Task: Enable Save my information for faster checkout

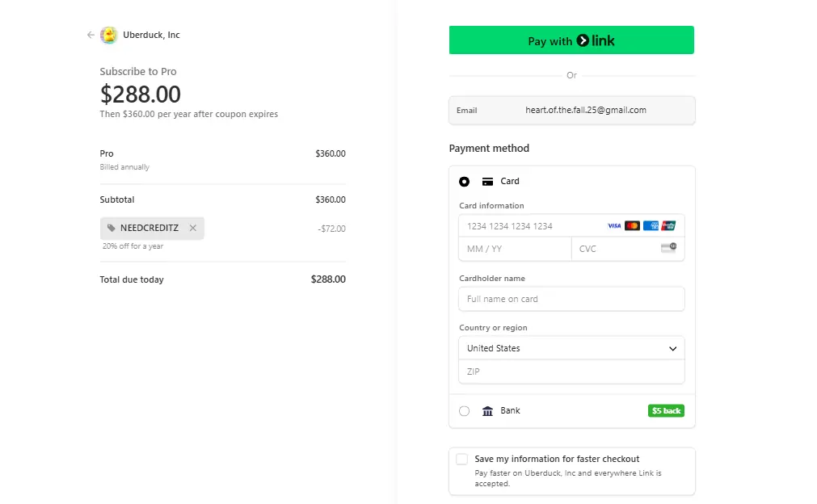Action: click(x=461, y=458)
